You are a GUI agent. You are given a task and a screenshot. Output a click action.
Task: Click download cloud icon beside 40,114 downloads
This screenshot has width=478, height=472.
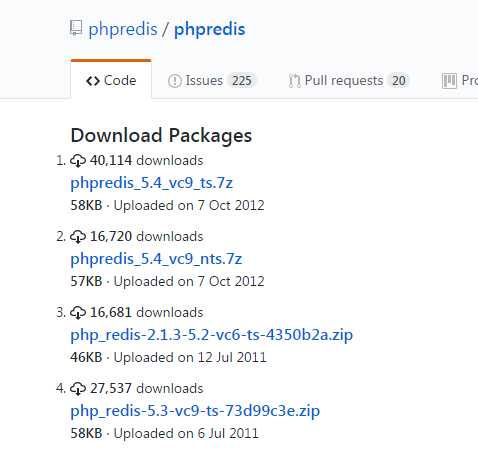(x=78, y=161)
